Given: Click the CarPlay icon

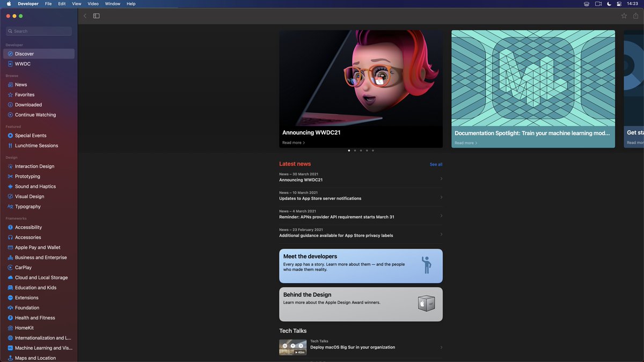Looking at the screenshot, I should point(10,267).
